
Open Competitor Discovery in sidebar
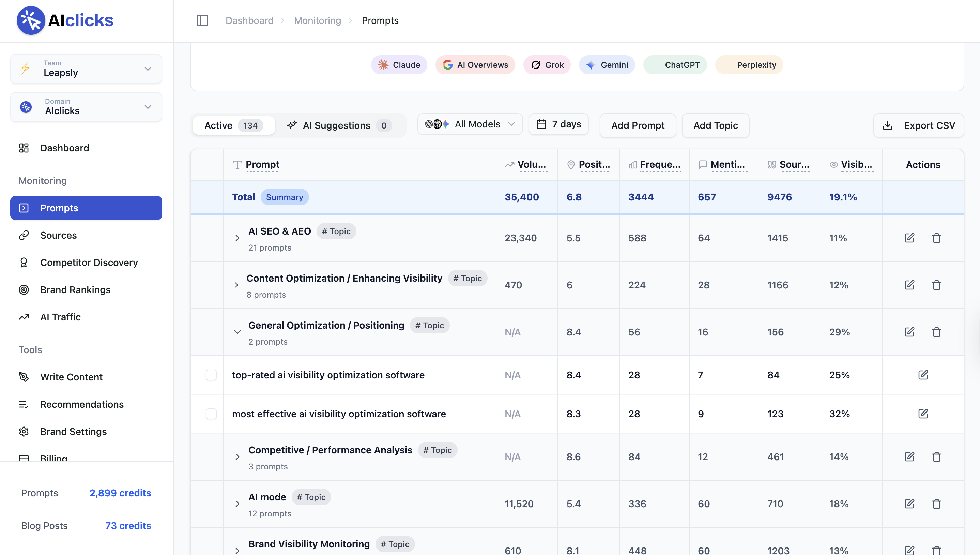click(89, 262)
